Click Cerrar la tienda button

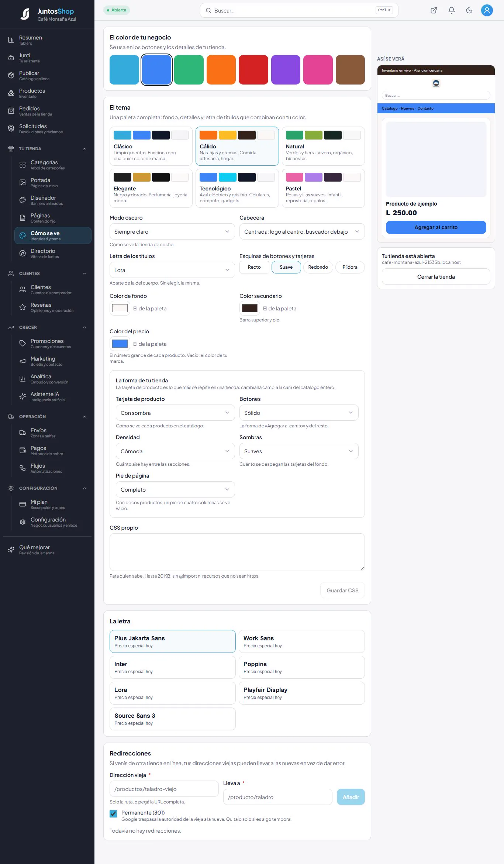pyautogui.click(x=436, y=276)
